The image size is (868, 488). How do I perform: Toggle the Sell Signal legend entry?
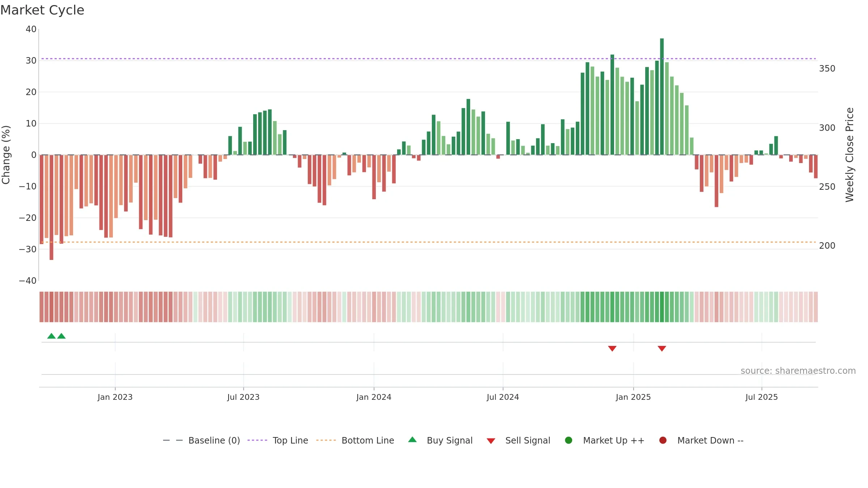(518, 440)
